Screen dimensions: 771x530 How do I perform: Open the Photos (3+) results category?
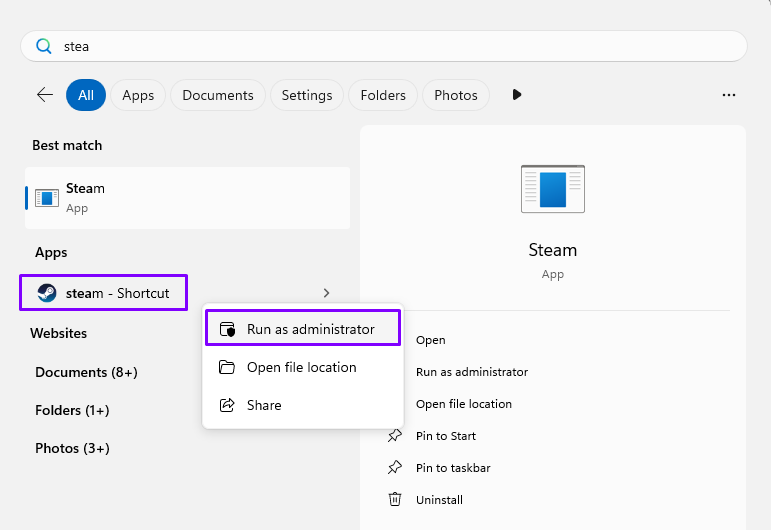pyautogui.click(x=72, y=448)
